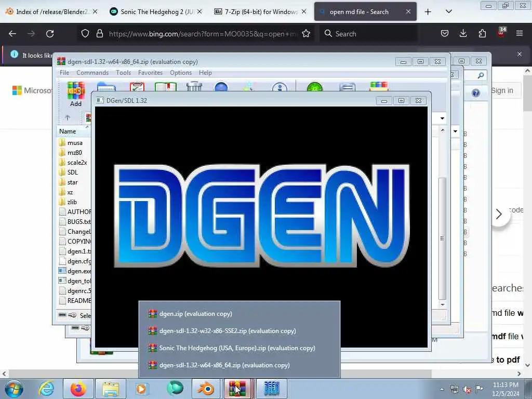Open the Firefox Extensions puzzle icon
532x399 pixels.
[482, 34]
